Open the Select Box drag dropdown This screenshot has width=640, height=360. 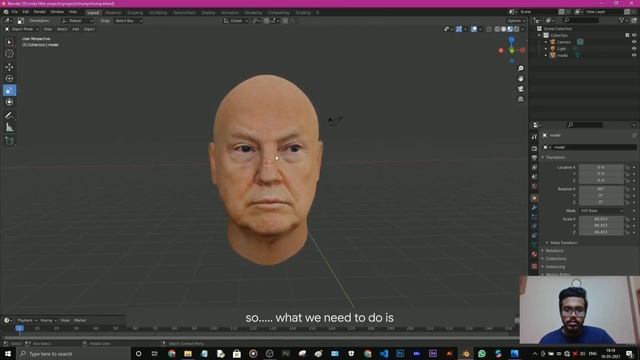pos(128,21)
